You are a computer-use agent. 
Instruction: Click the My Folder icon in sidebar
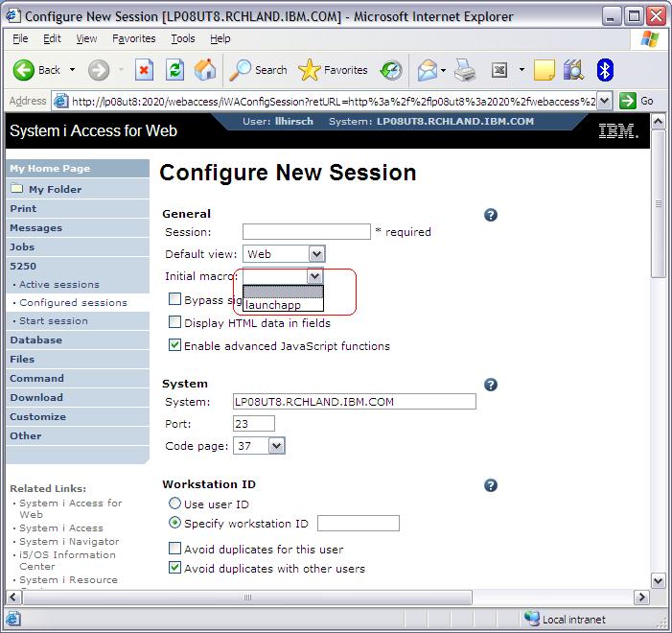tap(16, 188)
